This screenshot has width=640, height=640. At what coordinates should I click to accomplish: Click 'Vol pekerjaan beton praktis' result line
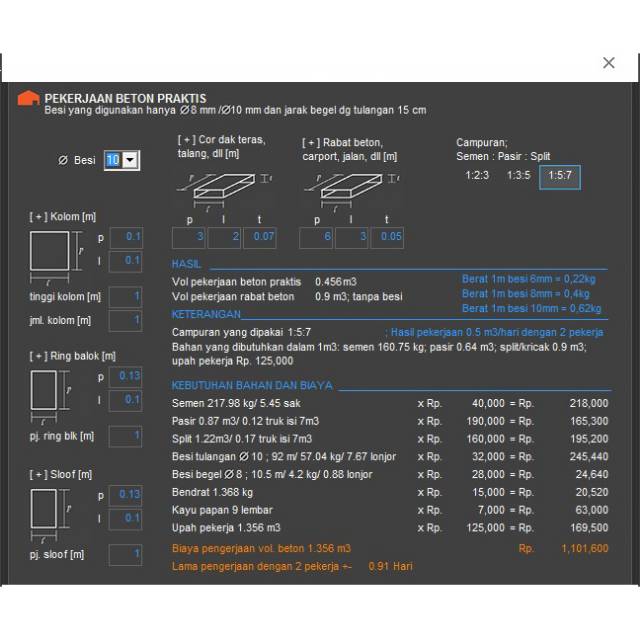pos(264,282)
